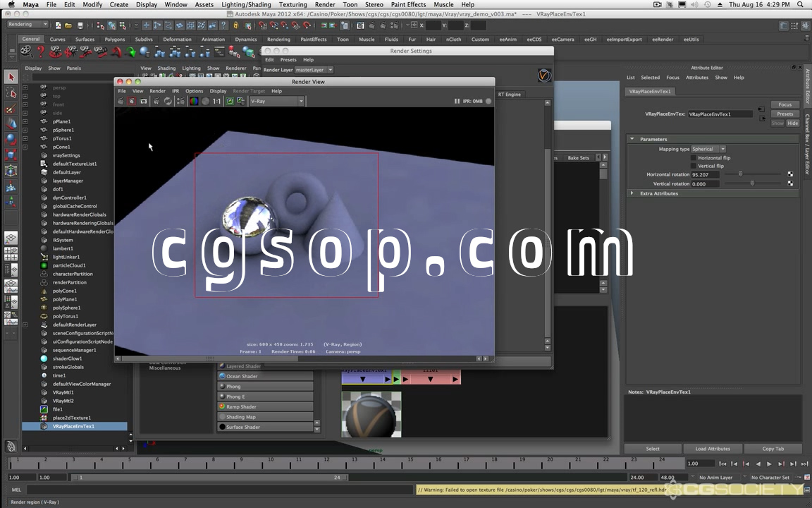
Task: Click the pause IPR icon in Render View
Action: click(x=457, y=101)
